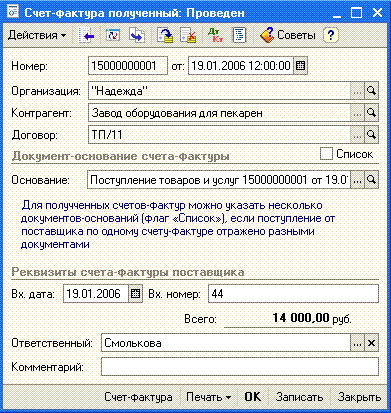
Task: Click the Номер input field
Action: pos(128,66)
